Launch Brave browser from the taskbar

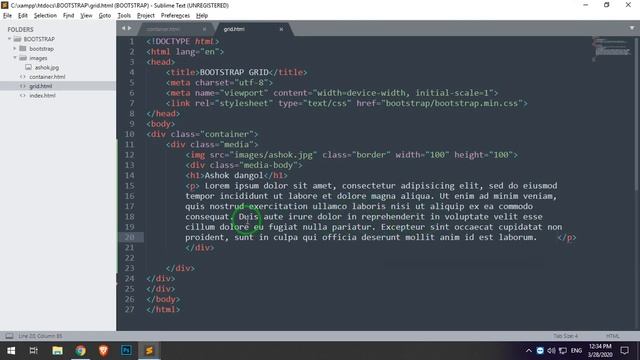[103, 351]
